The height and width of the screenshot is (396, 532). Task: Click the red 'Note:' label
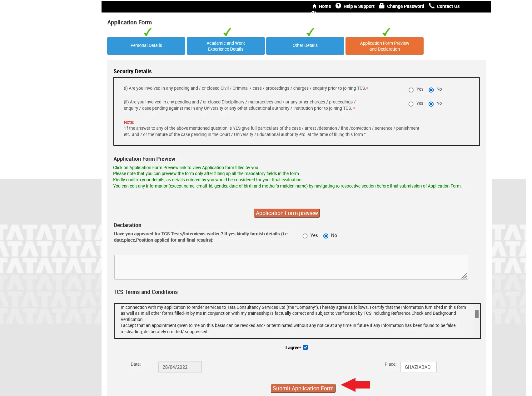pos(129,122)
